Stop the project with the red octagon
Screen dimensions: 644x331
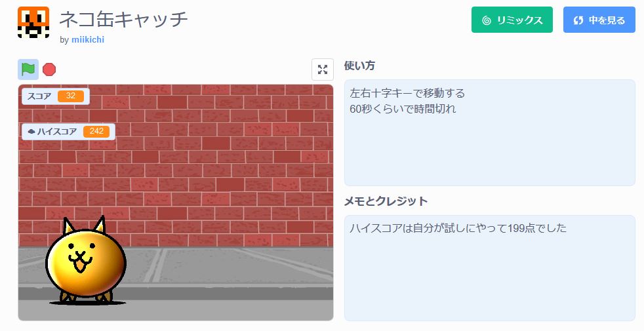pyautogui.click(x=49, y=69)
